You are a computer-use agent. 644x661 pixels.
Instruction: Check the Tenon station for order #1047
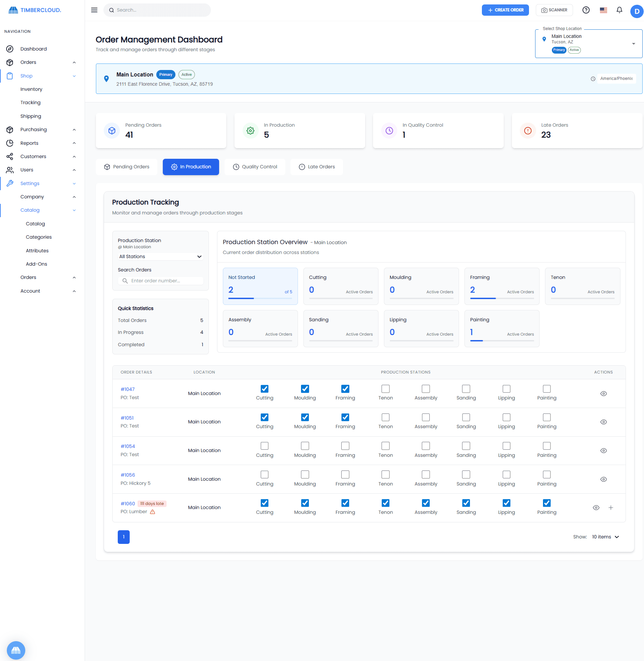(x=385, y=389)
